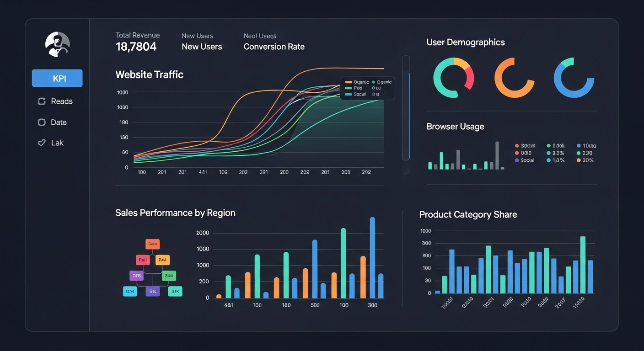Click the 2000 y-axis label in Sales chart
The width and height of the screenshot is (644, 351).
click(x=203, y=233)
